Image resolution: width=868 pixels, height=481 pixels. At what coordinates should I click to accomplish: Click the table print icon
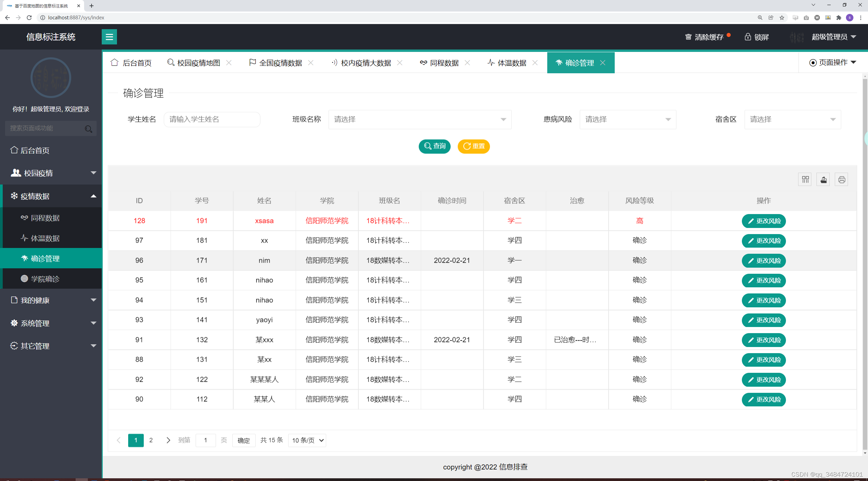(841, 179)
